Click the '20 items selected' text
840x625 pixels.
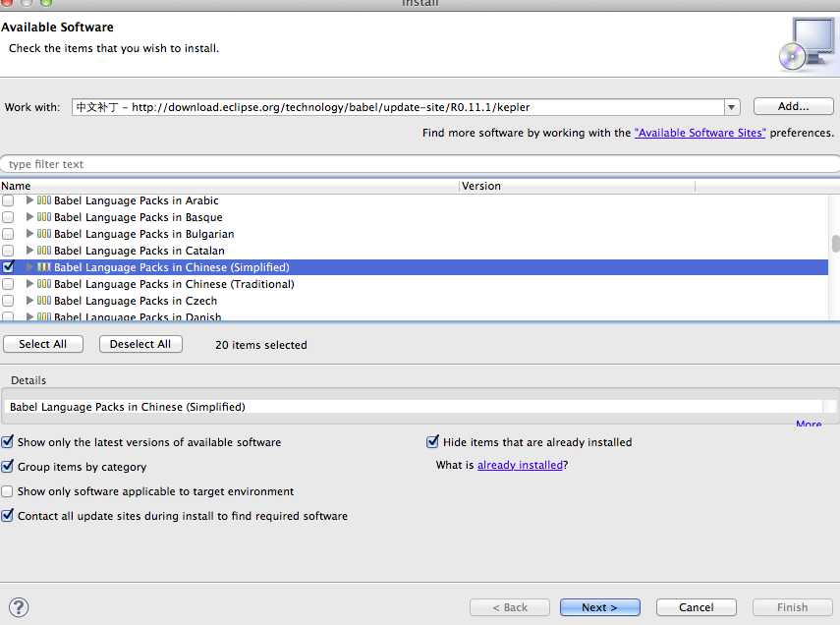pos(261,345)
